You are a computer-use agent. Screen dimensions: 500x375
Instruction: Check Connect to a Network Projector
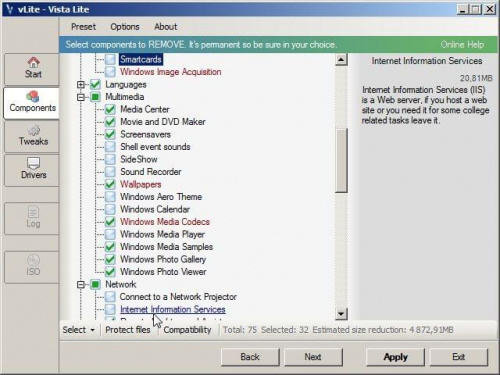click(110, 297)
